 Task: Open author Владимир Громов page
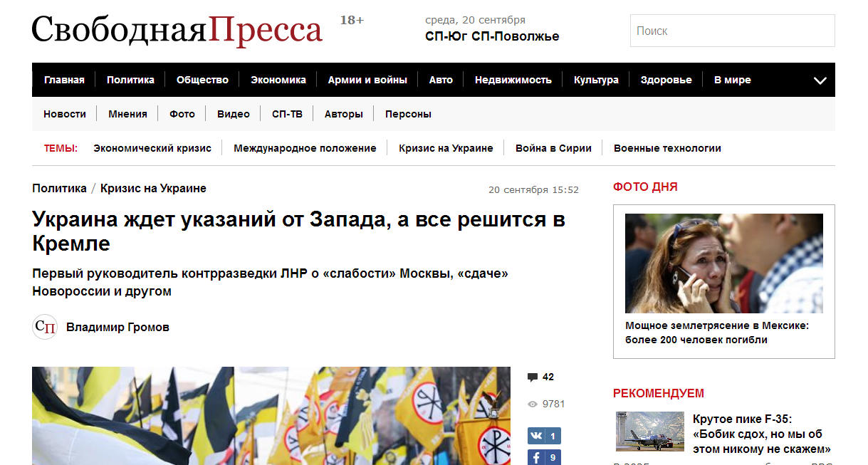click(117, 328)
